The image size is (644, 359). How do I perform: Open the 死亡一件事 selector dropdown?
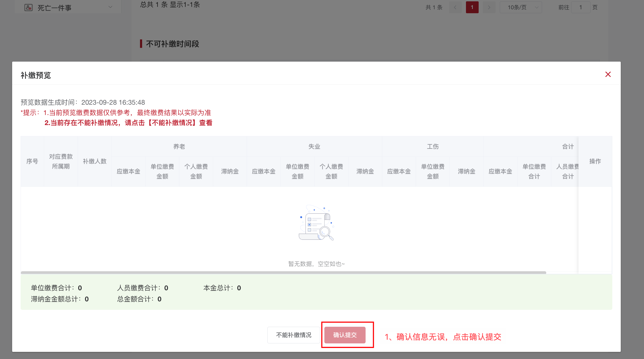tap(110, 7)
